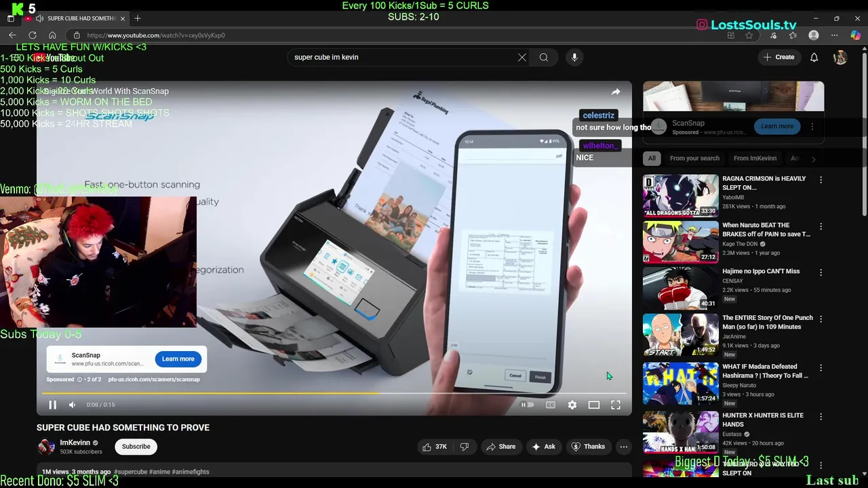The width and height of the screenshot is (868, 488).
Task: Open the Create button
Action: coord(778,58)
